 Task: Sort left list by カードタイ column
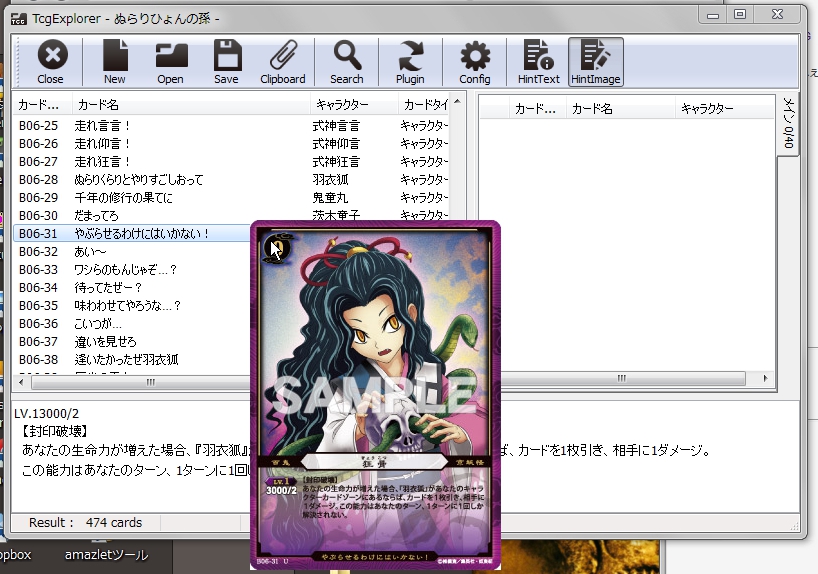pyautogui.click(x=424, y=105)
